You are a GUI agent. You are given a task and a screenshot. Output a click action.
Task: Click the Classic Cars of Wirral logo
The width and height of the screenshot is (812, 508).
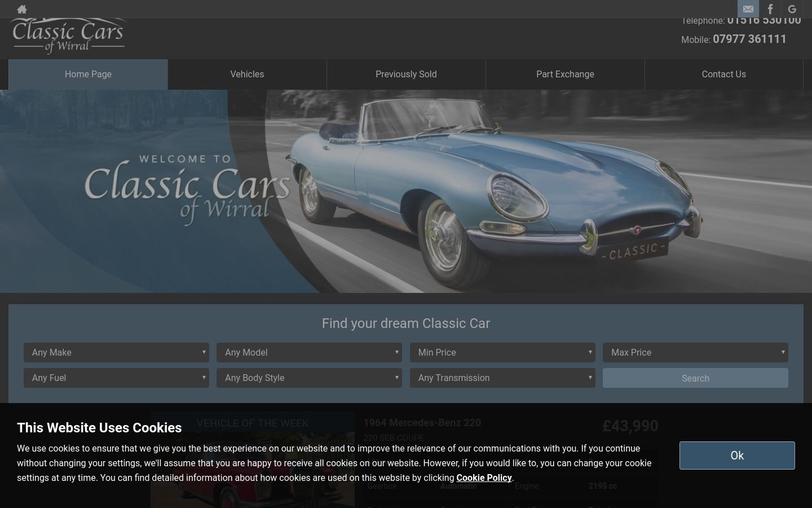coord(68,36)
